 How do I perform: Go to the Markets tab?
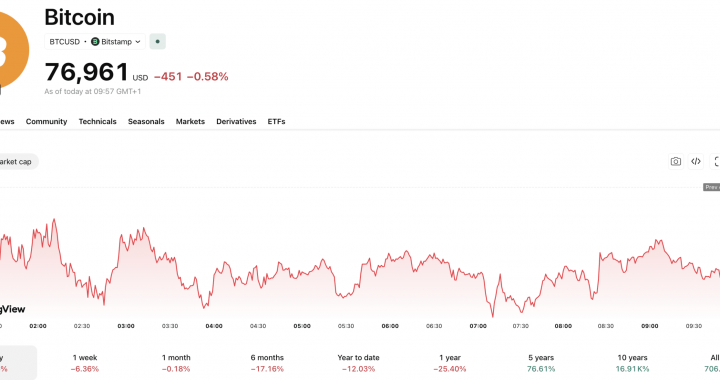(x=190, y=122)
